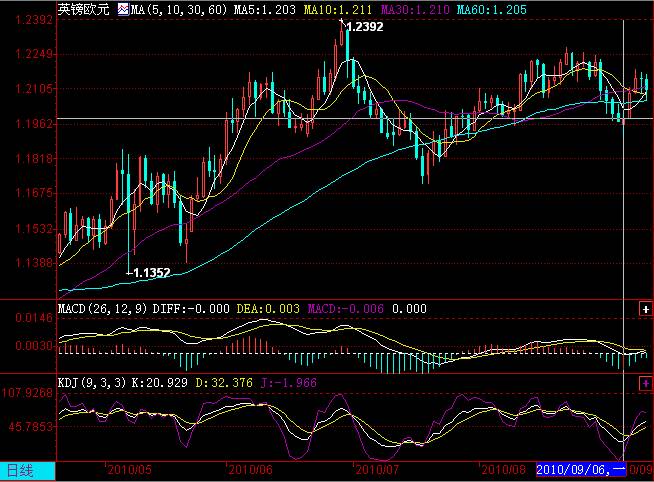Click the MACD(26,12,9) parameter label
The height and width of the screenshot is (482, 654).
pyautogui.click(x=102, y=309)
